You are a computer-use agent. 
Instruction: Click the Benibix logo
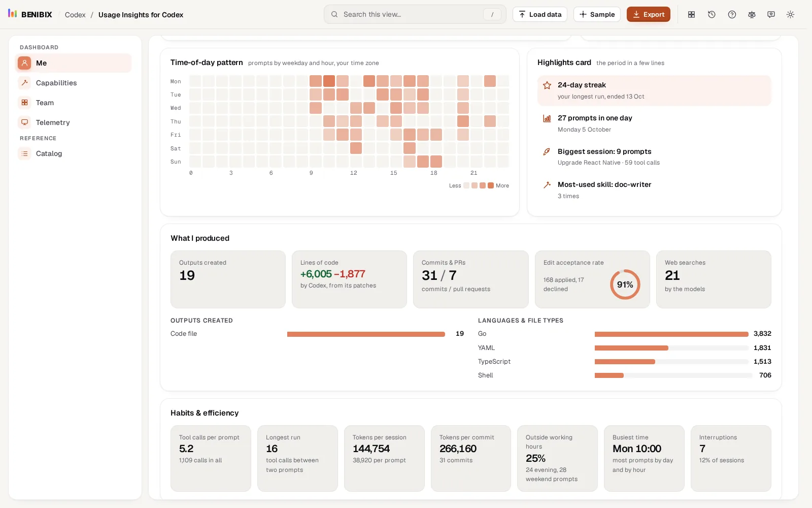(30, 14)
